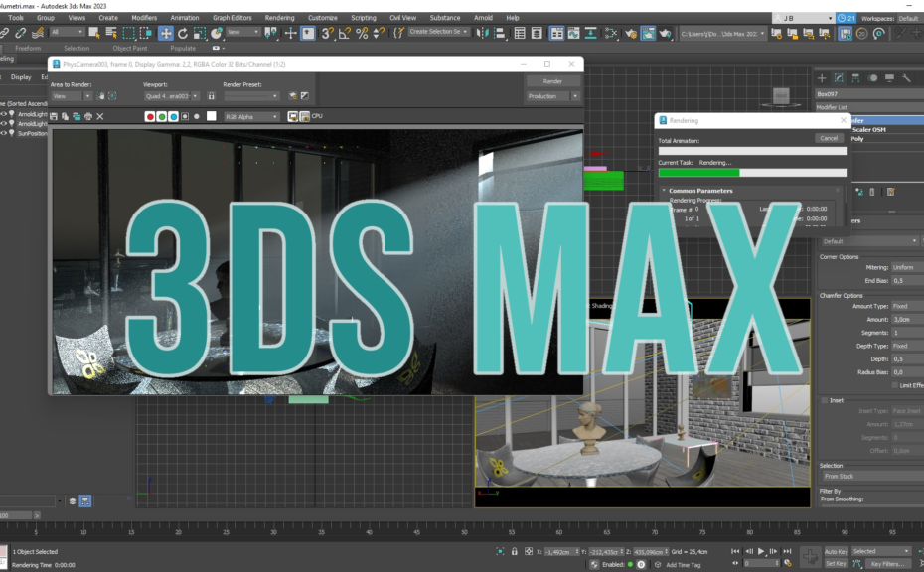
Task: Choose the Rectangular Selection Region tool
Action: 128,33
